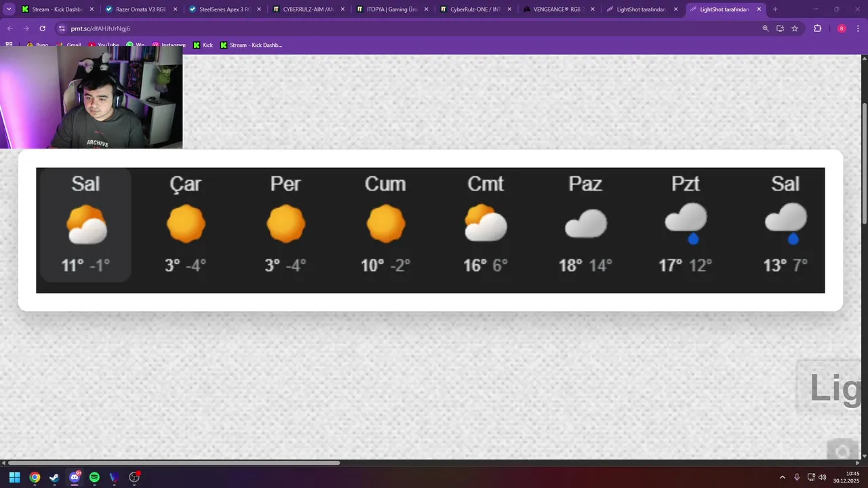Viewport: 868px width, 488px height.
Task: Click the cloudy icon under Paz
Action: coord(586,224)
